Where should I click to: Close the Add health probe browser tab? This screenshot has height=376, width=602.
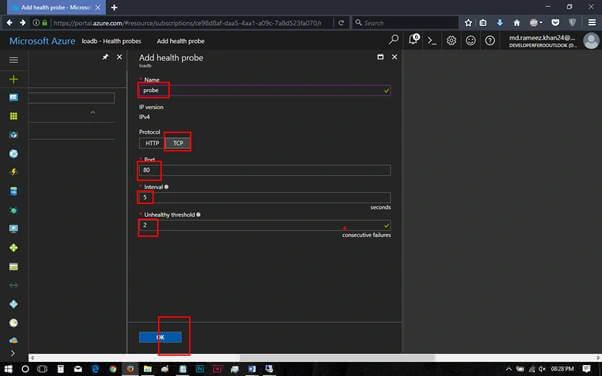[x=98, y=7]
